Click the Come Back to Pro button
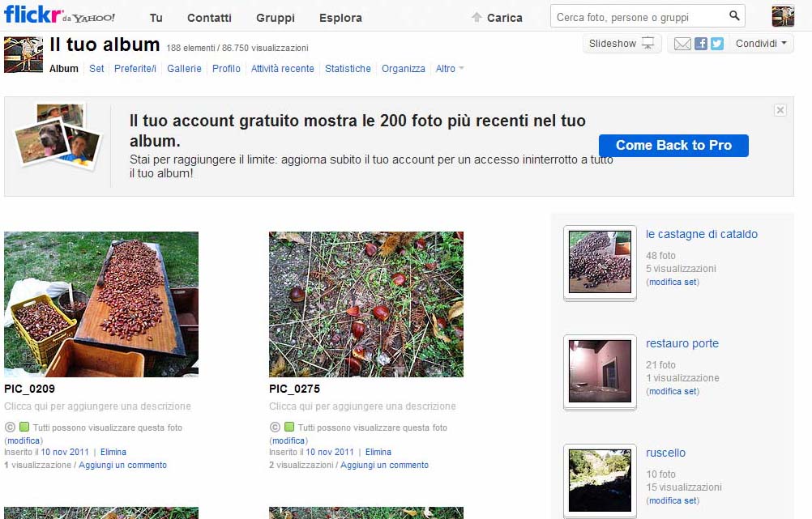This screenshot has height=519, width=812. (x=673, y=146)
